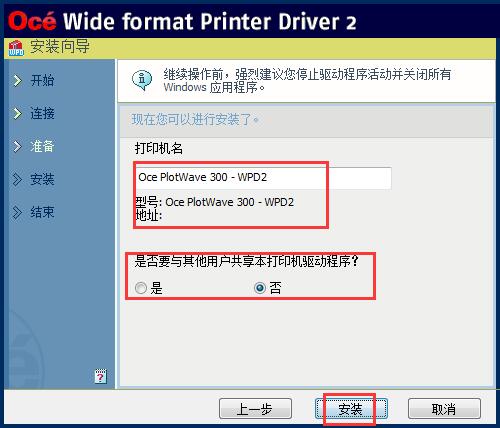
Task: Cancel setup with the 取消 button
Action: point(444,409)
